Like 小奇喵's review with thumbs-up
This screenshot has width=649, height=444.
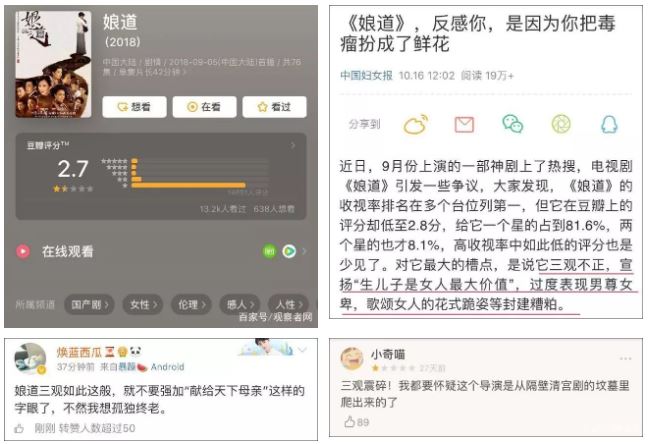(350, 422)
